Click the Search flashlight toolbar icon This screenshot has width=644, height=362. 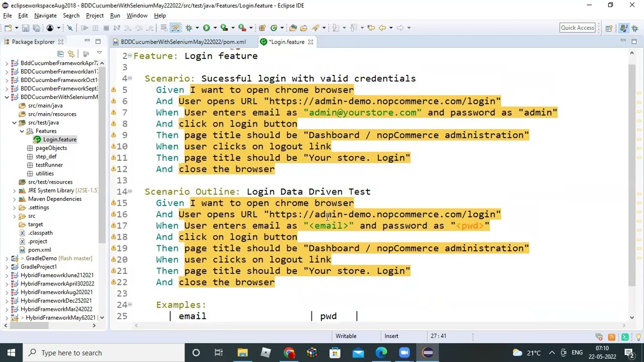coord(315,28)
